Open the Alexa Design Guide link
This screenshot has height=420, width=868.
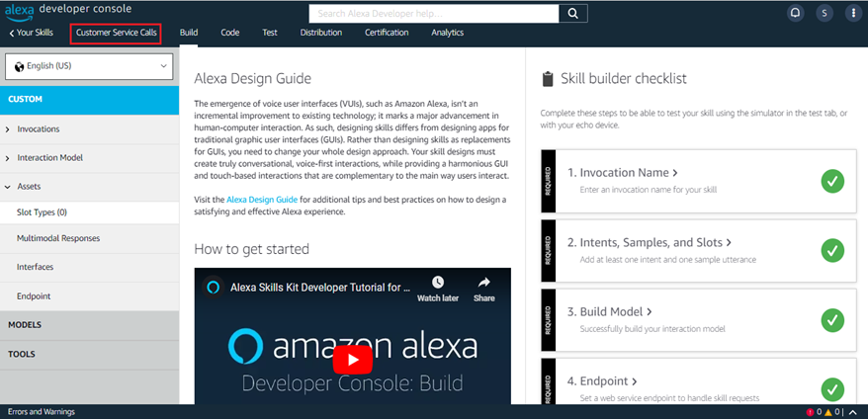pyautogui.click(x=261, y=200)
